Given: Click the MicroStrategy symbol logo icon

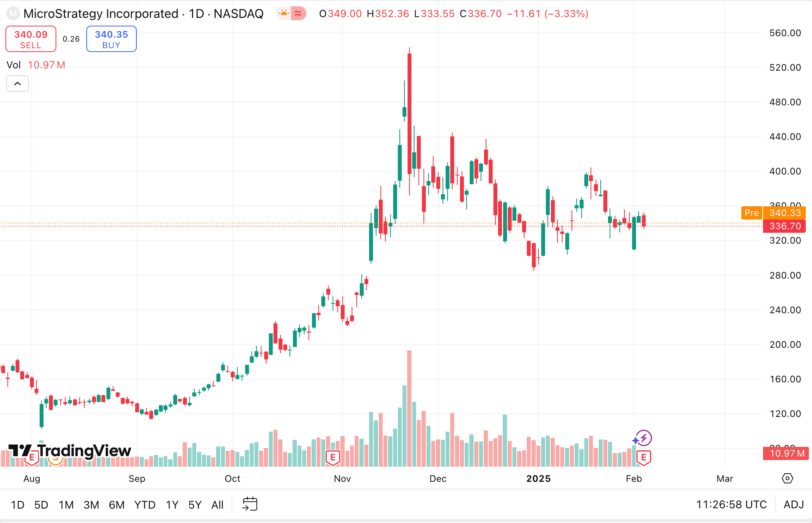Looking at the screenshot, I should pyautogui.click(x=13, y=14).
